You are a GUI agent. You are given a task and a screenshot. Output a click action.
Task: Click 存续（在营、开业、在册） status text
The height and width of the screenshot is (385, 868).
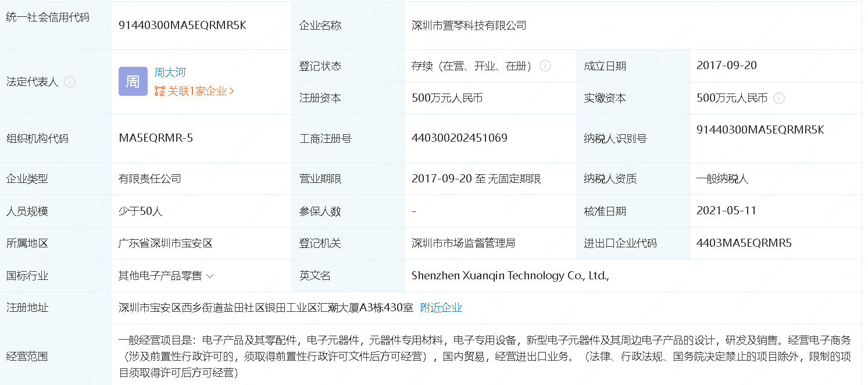pyautogui.click(x=473, y=66)
